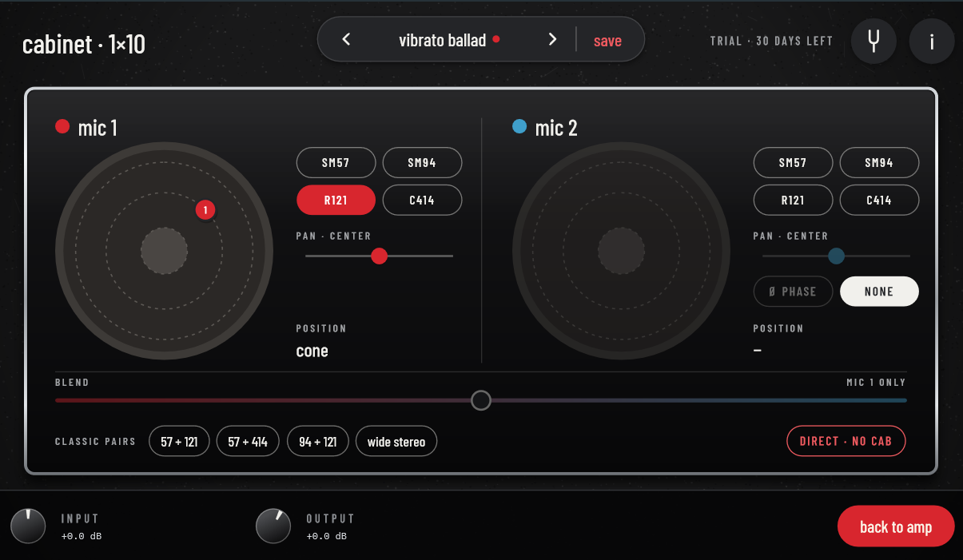This screenshot has height=560, width=963.
Task: Select SM94 for mic 2
Action: coord(879,163)
